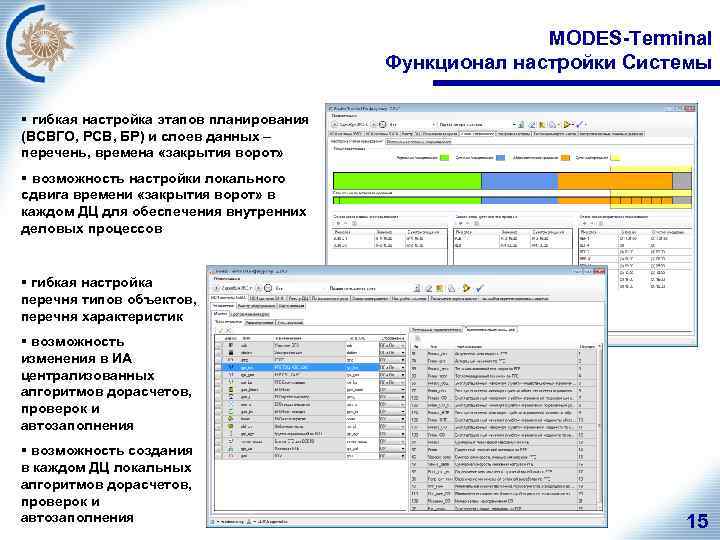Viewport: 720px width, 540px height.
Task: Click the blue legend swatch in back window
Action: (501, 158)
